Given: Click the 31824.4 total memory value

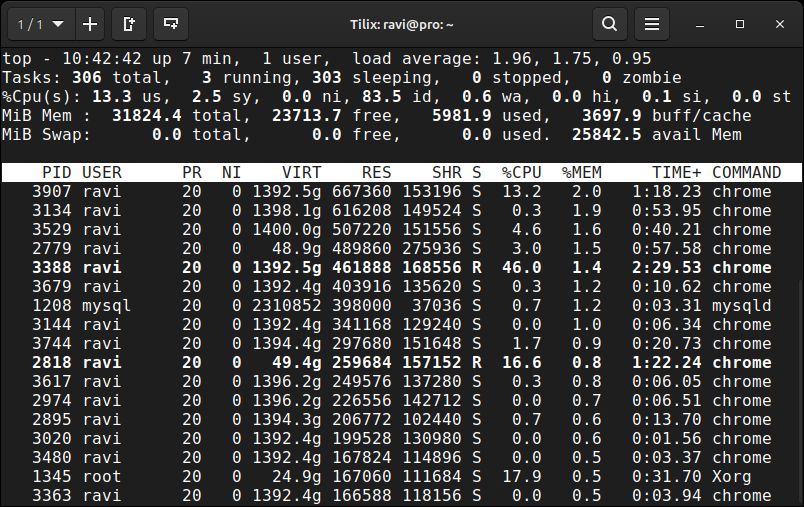Looking at the screenshot, I should pyautogui.click(x=147, y=115).
